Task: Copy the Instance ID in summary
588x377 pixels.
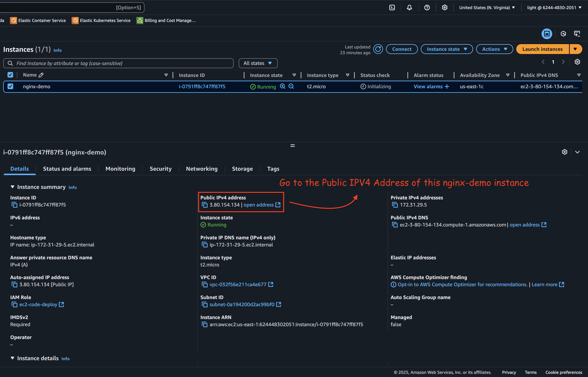Action: (x=14, y=205)
